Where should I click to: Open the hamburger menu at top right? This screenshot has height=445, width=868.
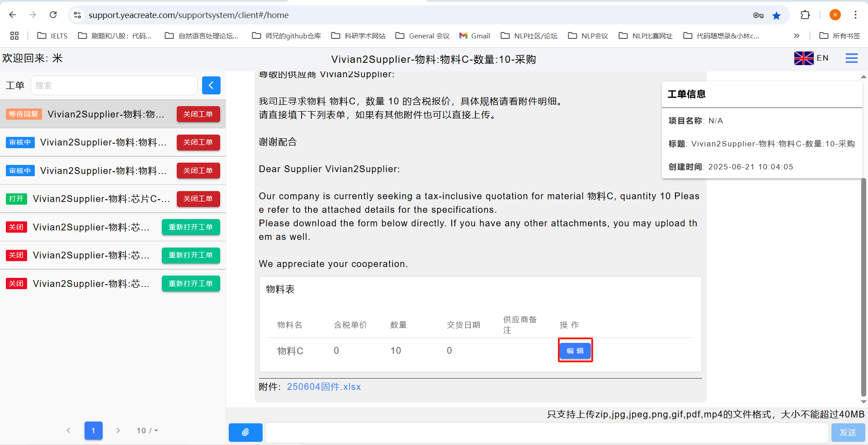coord(851,58)
